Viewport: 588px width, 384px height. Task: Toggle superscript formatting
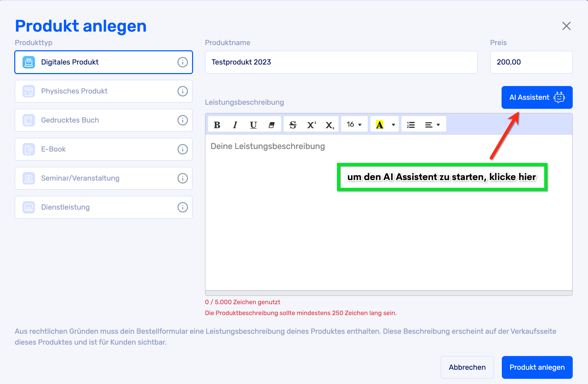(x=311, y=125)
